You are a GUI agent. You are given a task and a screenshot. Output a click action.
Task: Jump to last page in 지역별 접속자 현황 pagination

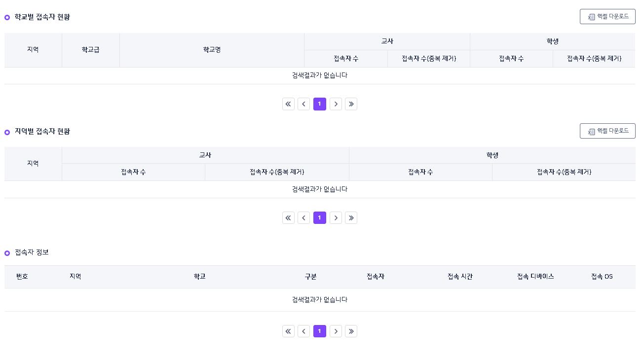(351, 218)
